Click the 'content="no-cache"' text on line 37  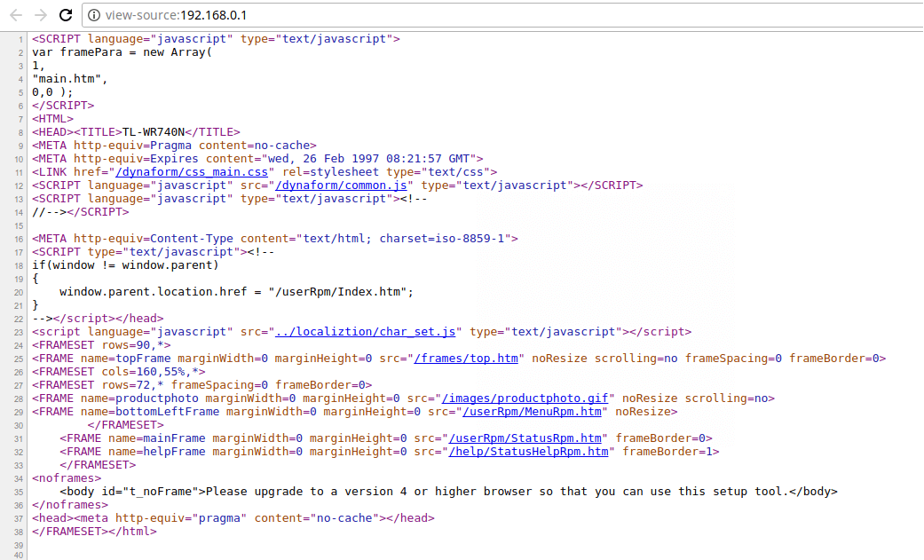[x=317, y=518]
